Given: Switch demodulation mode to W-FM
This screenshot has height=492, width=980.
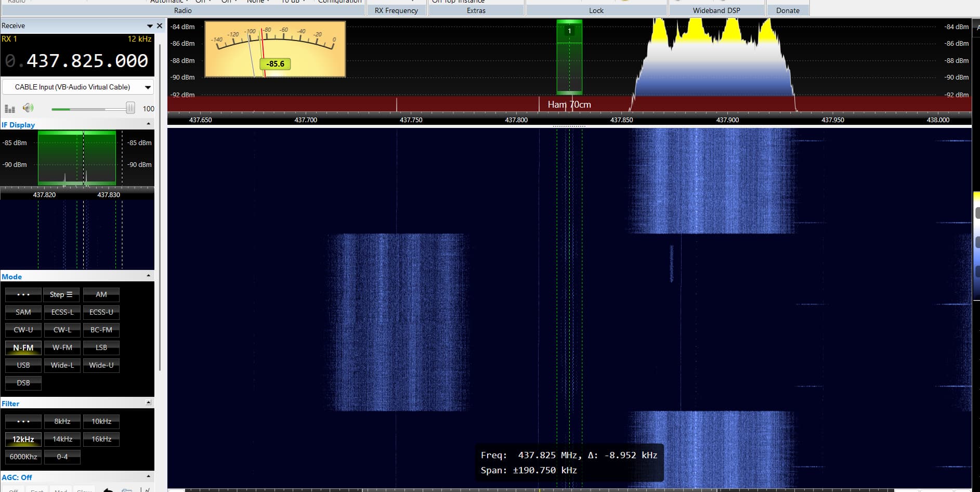Looking at the screenshot, I should (62, 347).
